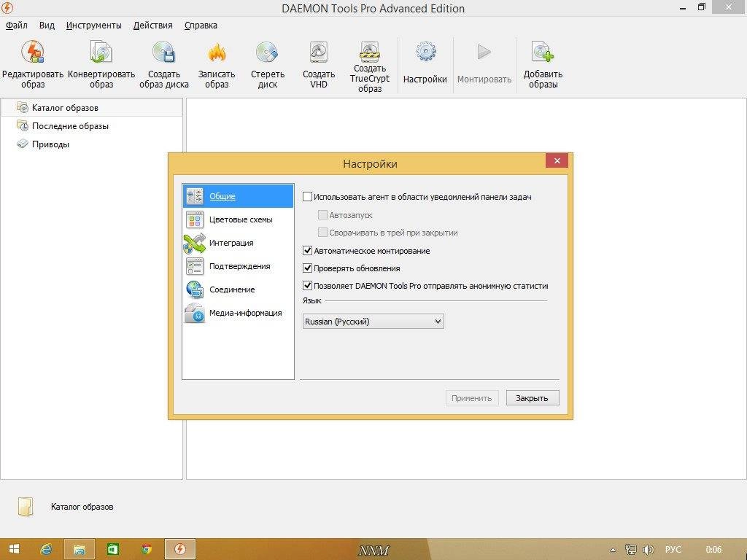Open the Windows Start button
Viewport: 747px width, 560px height.
coord(14,549)
